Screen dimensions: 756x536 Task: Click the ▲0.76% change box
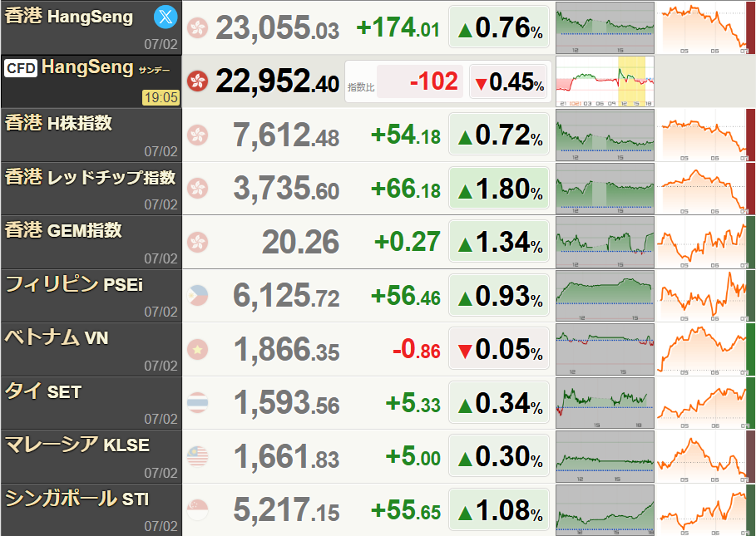pos(499,27)
